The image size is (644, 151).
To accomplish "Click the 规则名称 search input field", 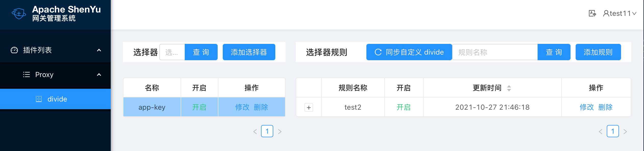I will [x=495, y=52].
